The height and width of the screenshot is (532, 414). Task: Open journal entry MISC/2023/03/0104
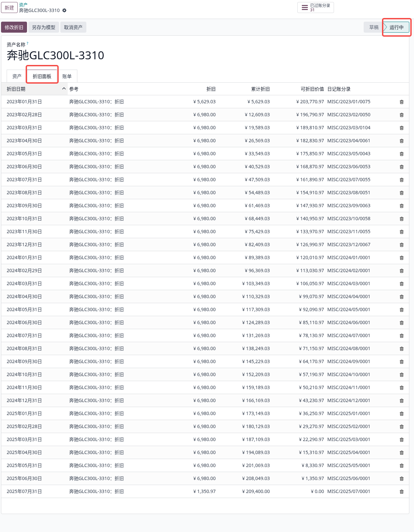pos(349,128)
